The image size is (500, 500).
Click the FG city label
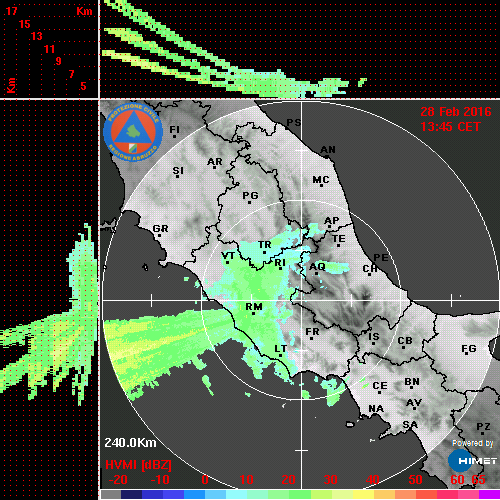click(469, 349)
